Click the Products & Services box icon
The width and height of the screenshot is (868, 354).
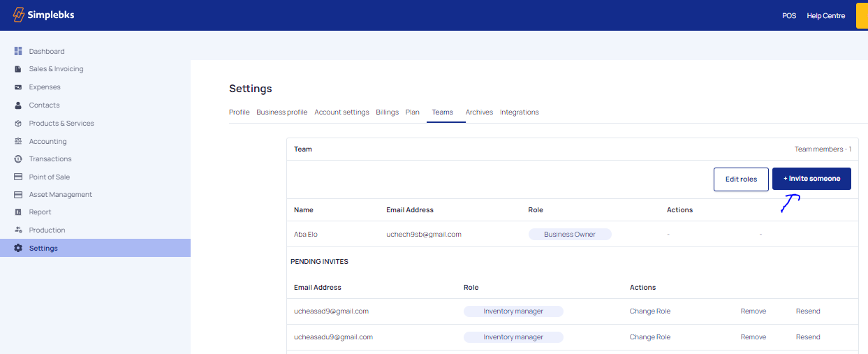pos(18,124)
